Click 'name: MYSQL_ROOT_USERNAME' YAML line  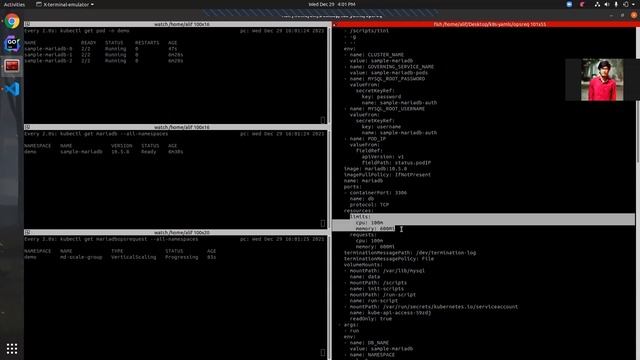387,109
